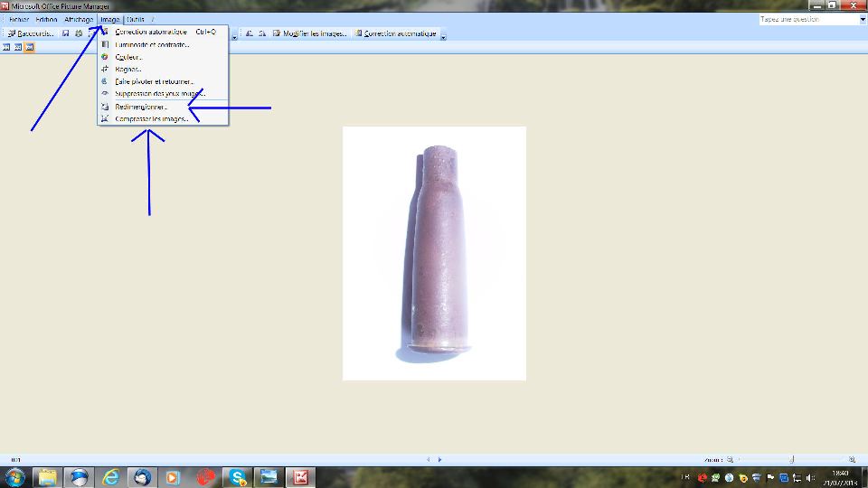Click the rotate right toolbar icon
The width and height of the screenshot is (868, 488).
coord(262,33)
